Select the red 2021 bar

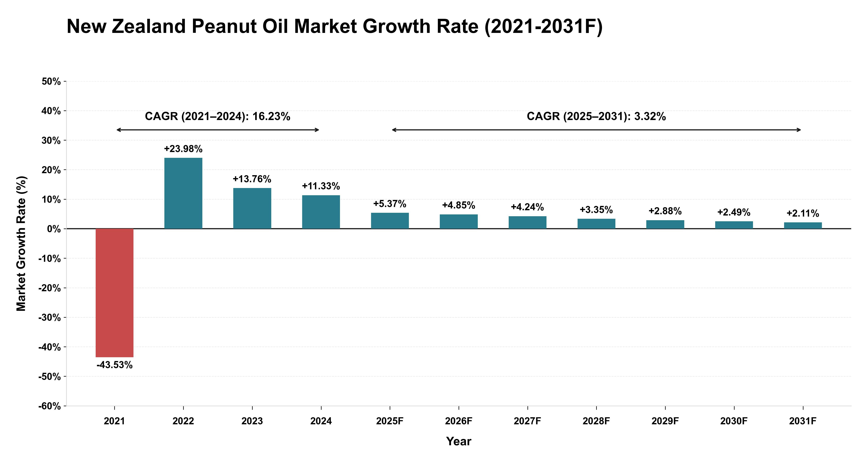click(115, 293)
